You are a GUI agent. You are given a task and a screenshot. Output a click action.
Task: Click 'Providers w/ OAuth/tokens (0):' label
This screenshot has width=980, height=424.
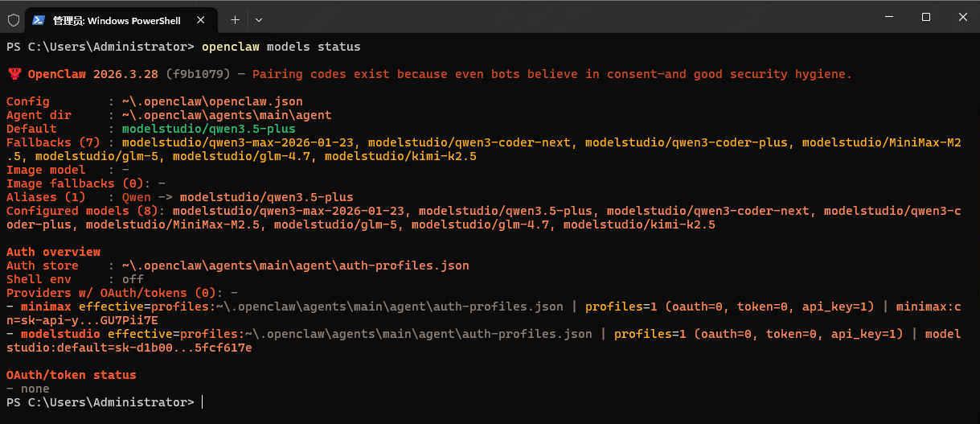[x=115, y=293]
